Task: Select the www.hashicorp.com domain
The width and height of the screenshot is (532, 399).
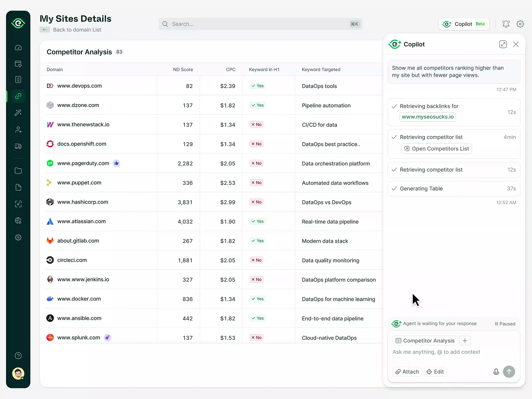Action: tap(83, 202)
